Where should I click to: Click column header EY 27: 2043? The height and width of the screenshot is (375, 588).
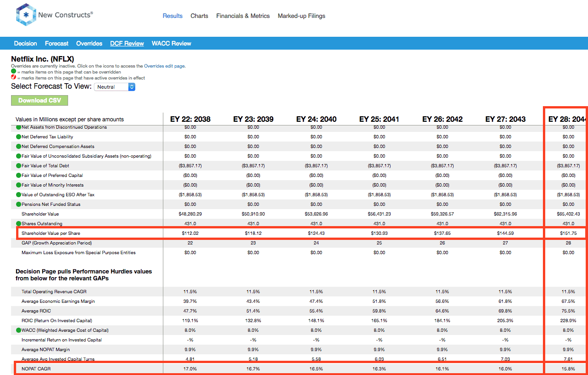point(505,119)
